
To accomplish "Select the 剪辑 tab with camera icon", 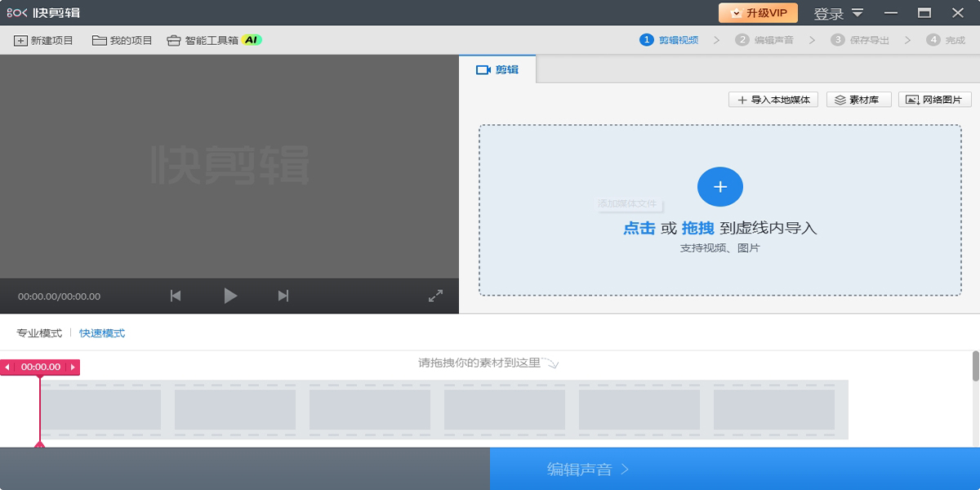I will pos(497,69).
